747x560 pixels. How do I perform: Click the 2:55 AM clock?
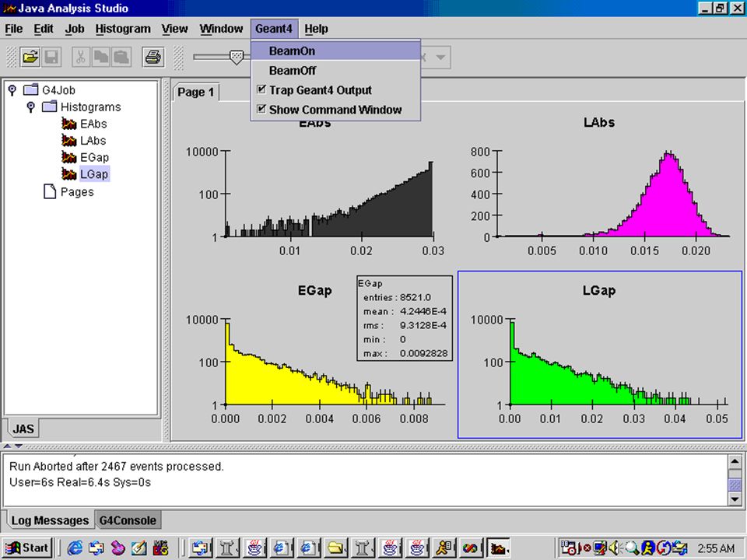tap(716, 548)
